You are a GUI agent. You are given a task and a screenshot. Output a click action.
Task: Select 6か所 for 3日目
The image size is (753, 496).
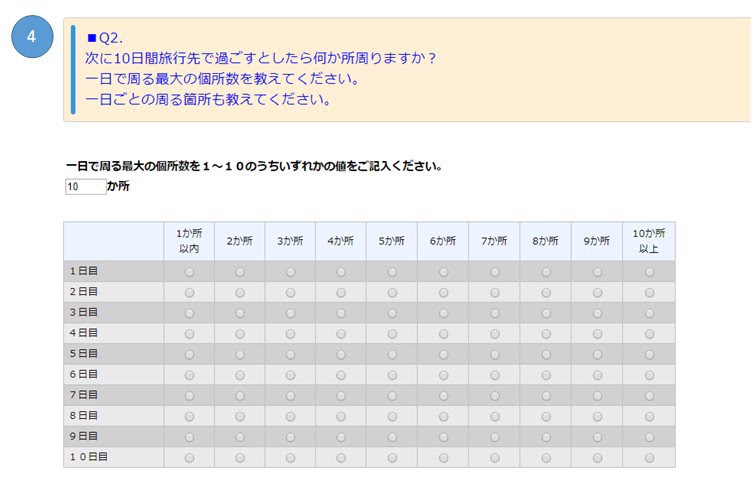coord(443,313)
